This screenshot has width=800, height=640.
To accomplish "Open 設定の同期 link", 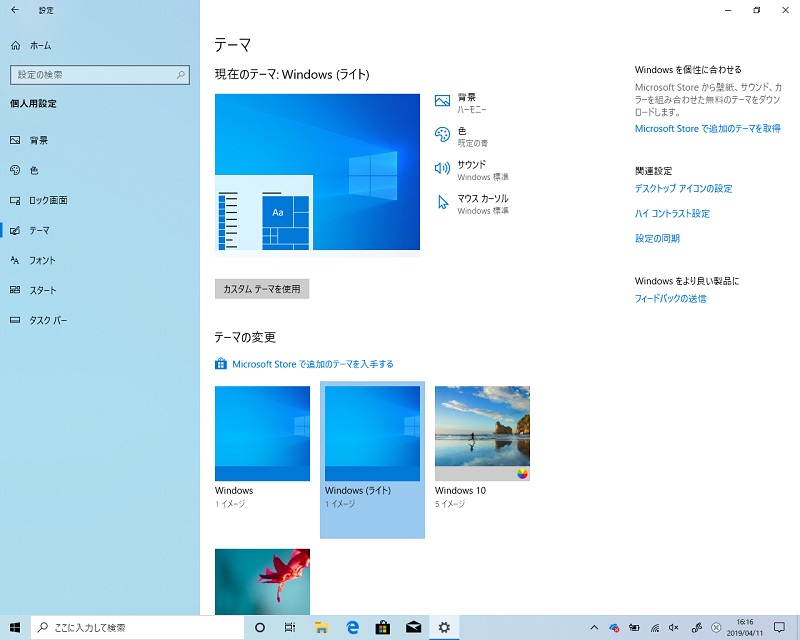I will [x=657, y=238].
